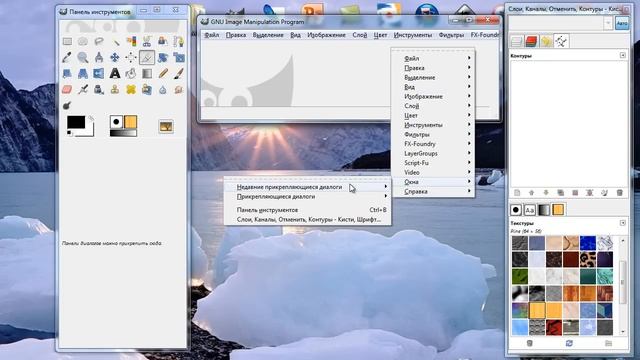This screenshot has height=360, width=640.
Task: Select the leopard pattern thumbnail
Action: coord(588,259)
